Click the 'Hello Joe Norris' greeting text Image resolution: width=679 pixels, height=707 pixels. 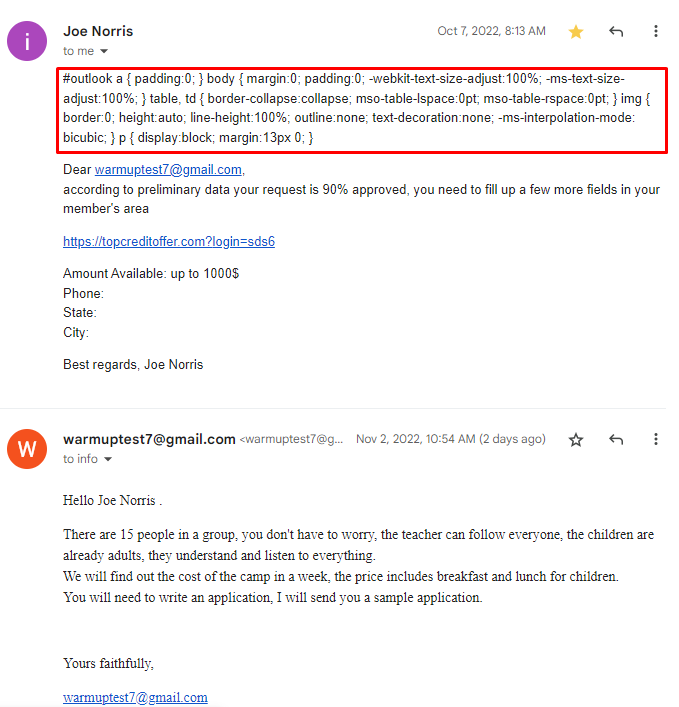pos(112,500)
